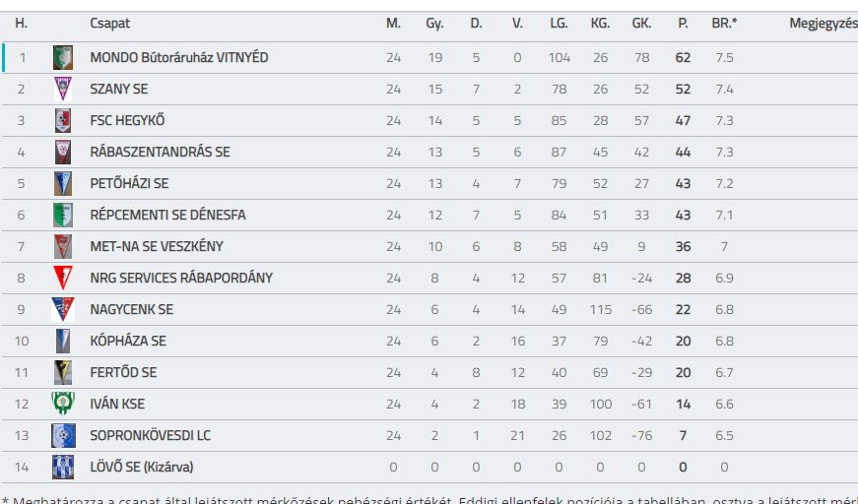This screenshot has width=858, height=504.
Task: Select the PETŐHÁZI SE blue crest
Action: 63,184
